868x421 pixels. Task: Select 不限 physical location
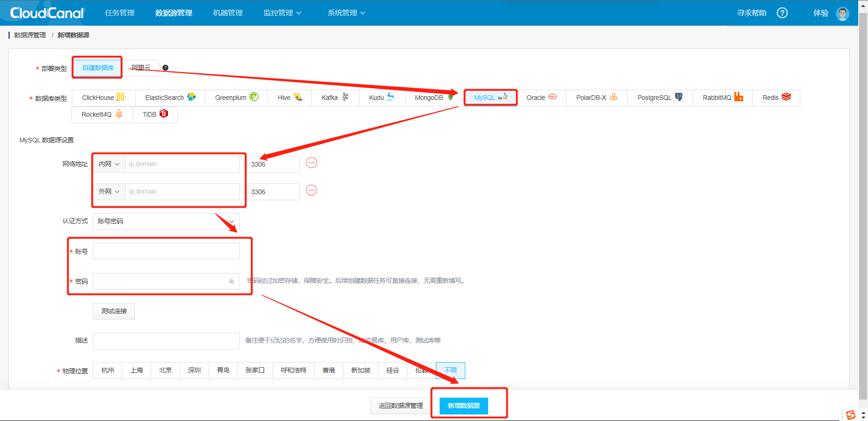click(x=450, y=371)
